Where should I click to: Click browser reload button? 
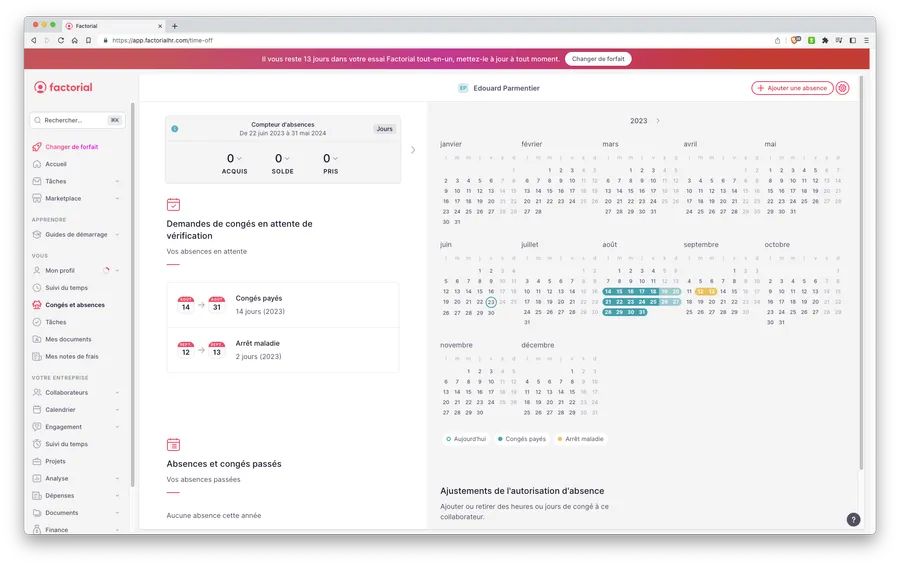[61, 40]
